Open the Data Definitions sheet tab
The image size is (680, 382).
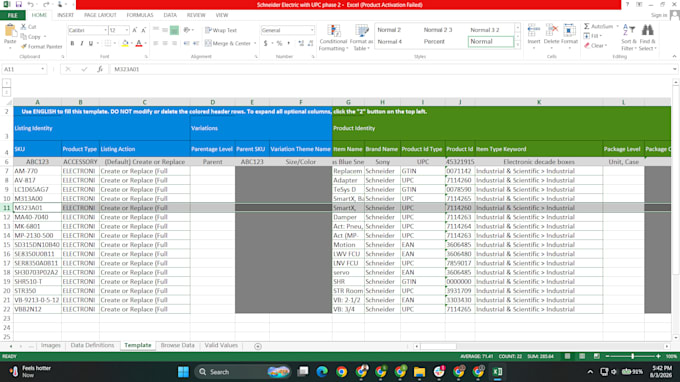(92, 346)
